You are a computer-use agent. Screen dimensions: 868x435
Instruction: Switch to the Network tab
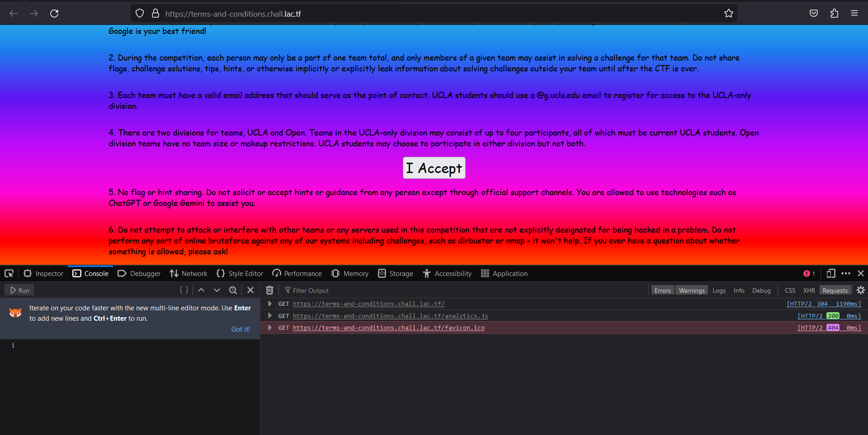coord(188,273)
